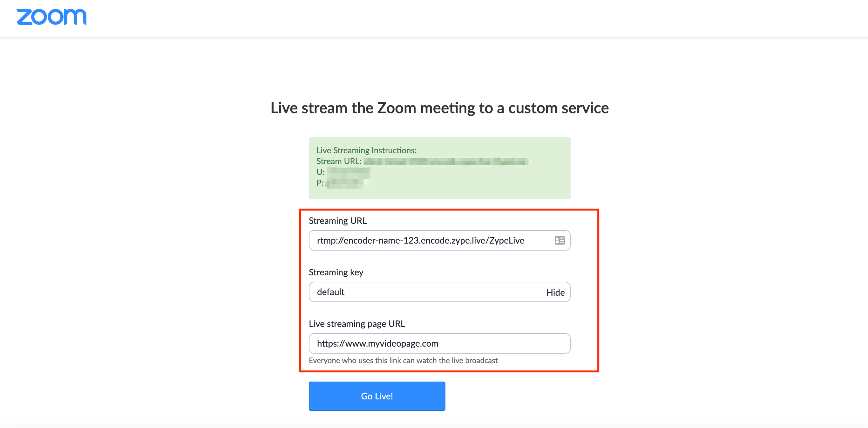The image size is (868, 428).
Task: Click the Stream URL: label in instructions
Action: [x=339, y=161]
